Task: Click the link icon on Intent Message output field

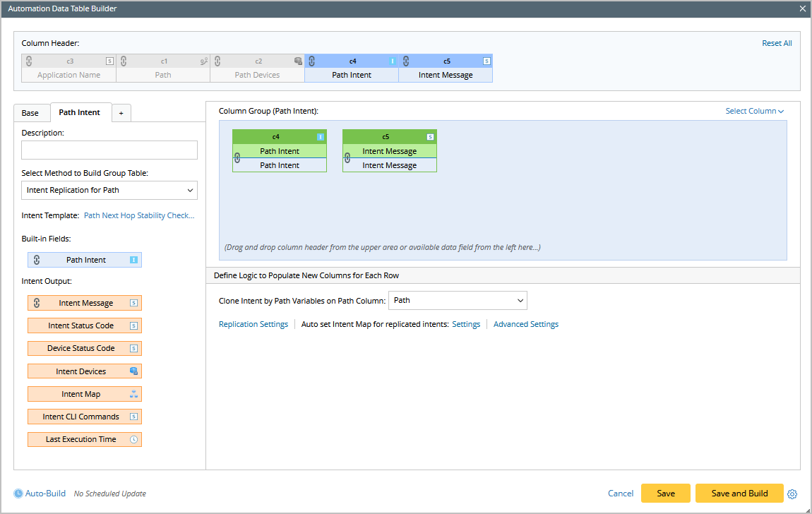Action: click(37, 303)
